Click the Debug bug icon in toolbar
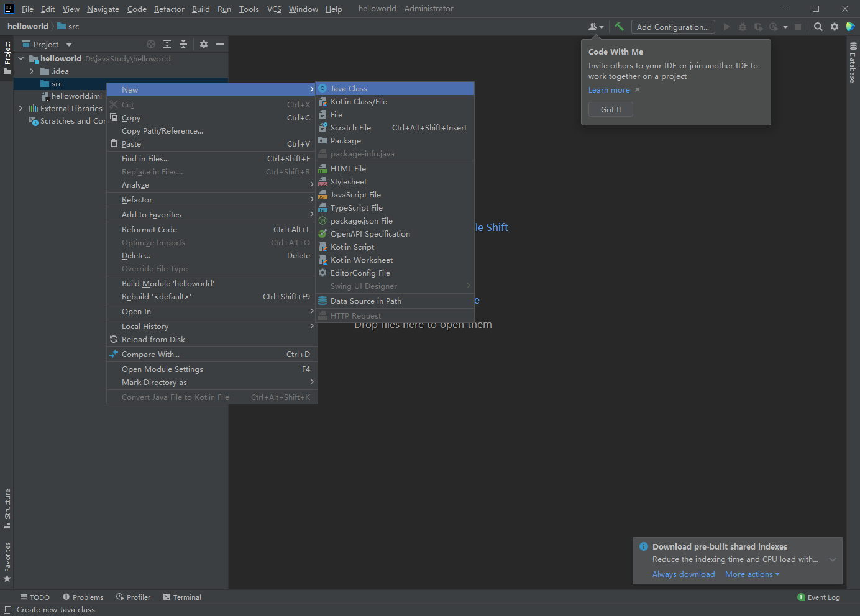The width and height of the screenshot is (860, 616). [x=742, y=27]
